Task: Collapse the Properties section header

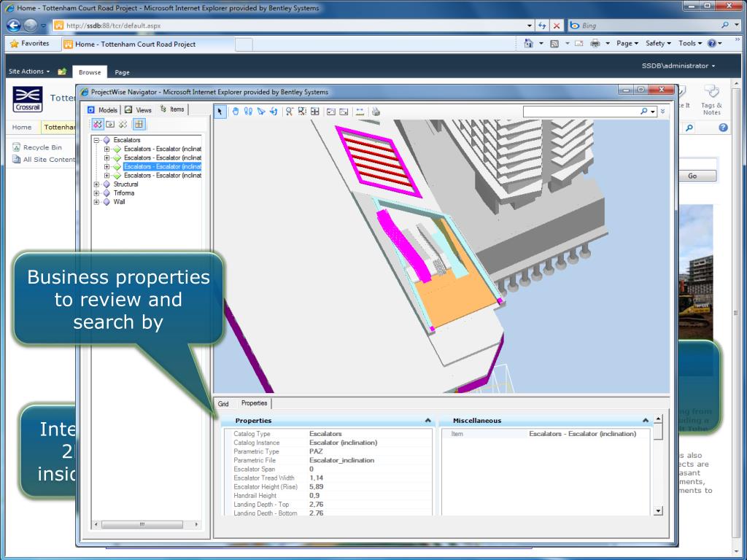Action: pyautogui.click(x=427, y=421)
